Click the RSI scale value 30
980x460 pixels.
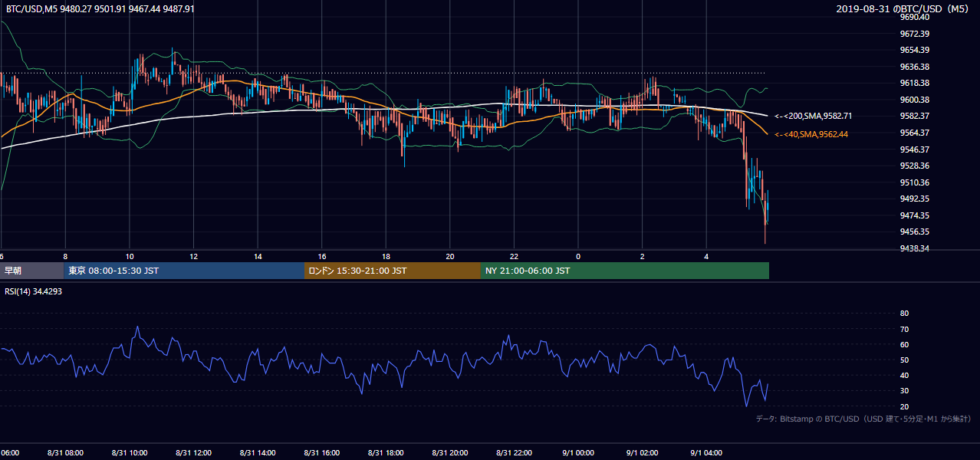pyautogui.click(x=904, y=390)
